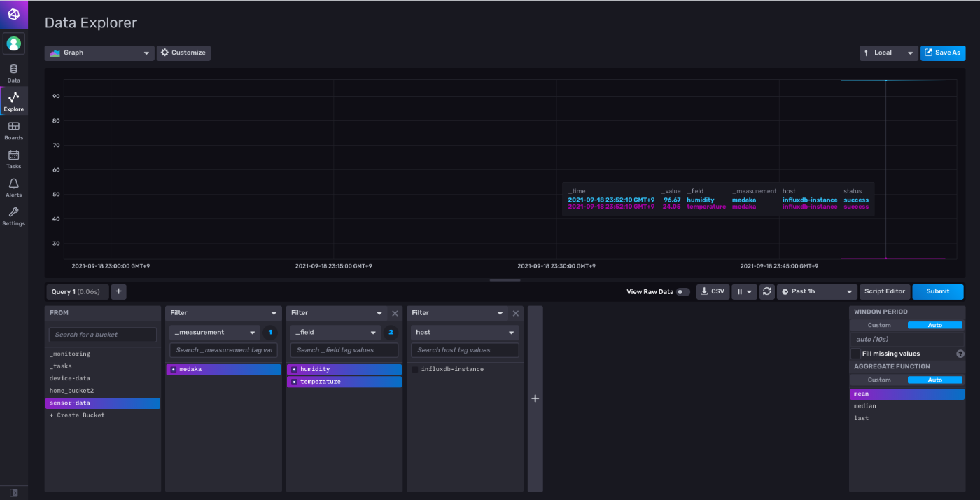
Task: Set Aggregate Function to Custom
Action: [x=879, y=380]
